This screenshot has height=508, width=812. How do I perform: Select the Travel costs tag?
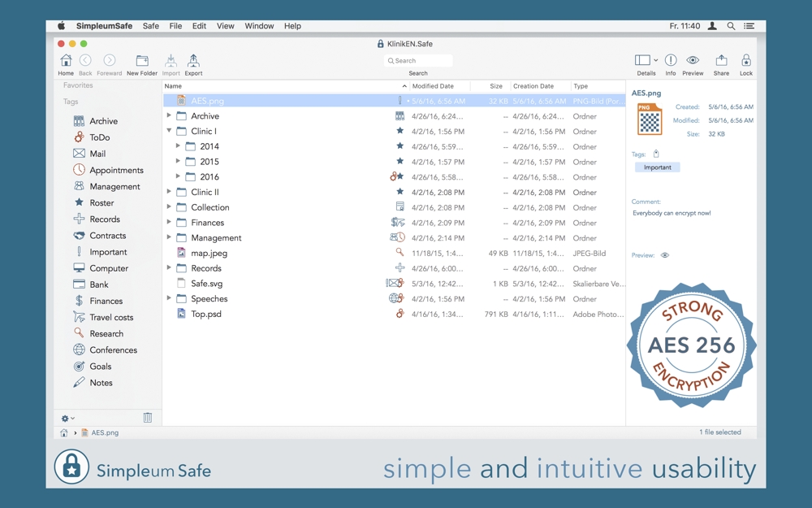click(x=103, y=317)
